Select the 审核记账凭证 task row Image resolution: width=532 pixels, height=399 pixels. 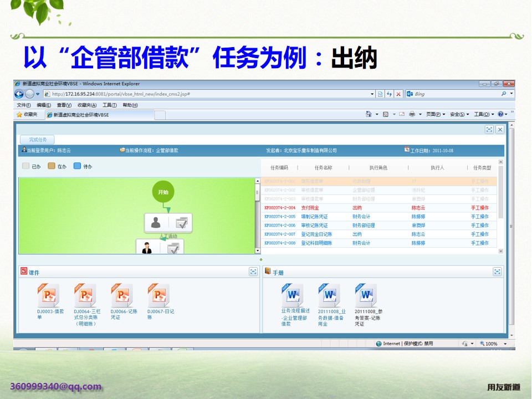[x=380, y=226]
